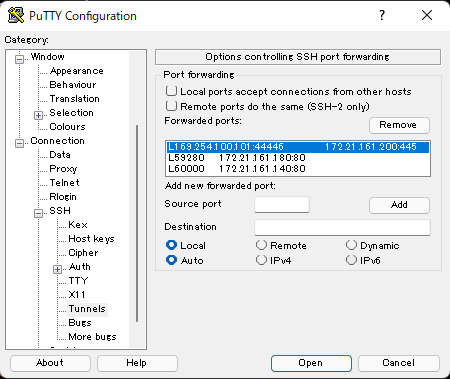Image resolution: width=450 pixels, height=379 pixels.
Task: Choose the IPv6 radio button
Action: tap(351, 260)
